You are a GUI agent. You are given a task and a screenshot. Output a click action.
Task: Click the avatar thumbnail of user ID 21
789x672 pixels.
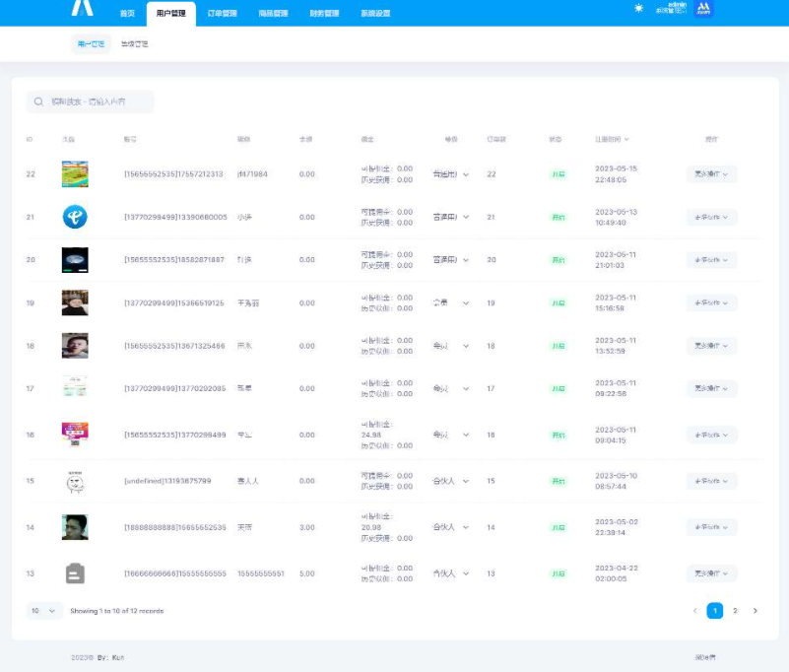(x=75, y=217)
